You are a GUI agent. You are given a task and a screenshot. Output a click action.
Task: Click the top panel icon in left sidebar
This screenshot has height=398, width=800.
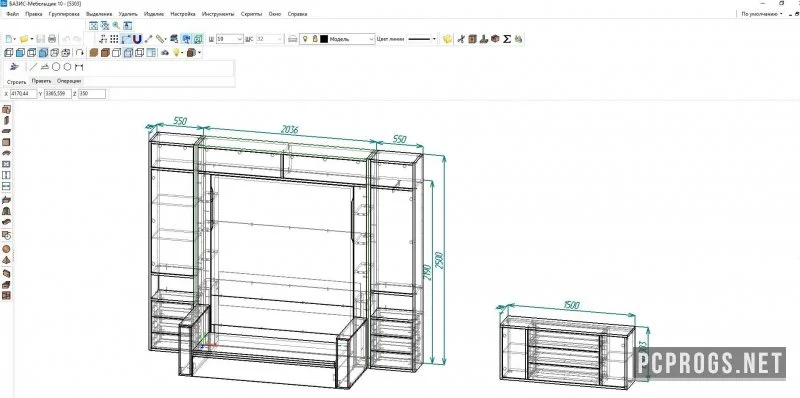pos(7,109)
